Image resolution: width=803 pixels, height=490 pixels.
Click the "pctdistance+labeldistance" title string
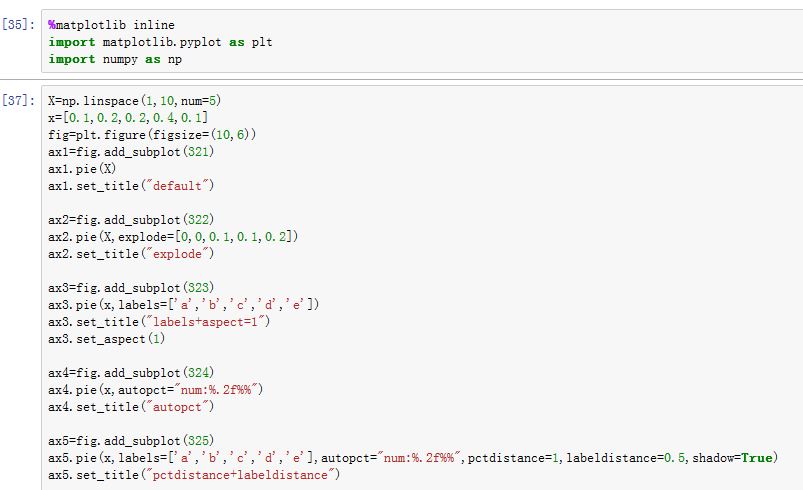tap(240, 475)
